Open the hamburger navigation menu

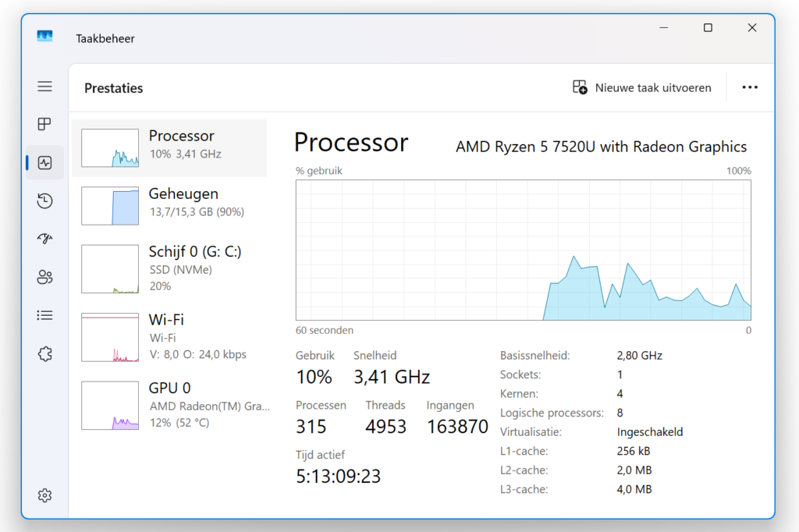click(x=44, y=86)
